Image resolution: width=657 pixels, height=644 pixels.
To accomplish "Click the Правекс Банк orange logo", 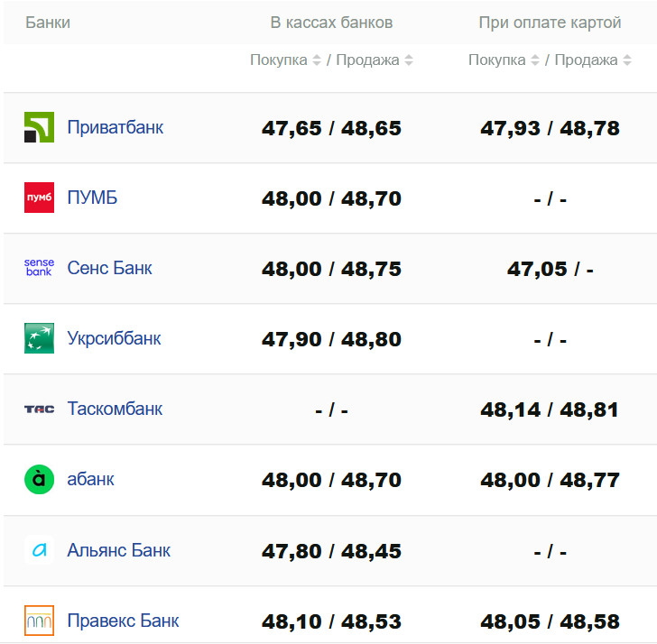I will point(39,621).
